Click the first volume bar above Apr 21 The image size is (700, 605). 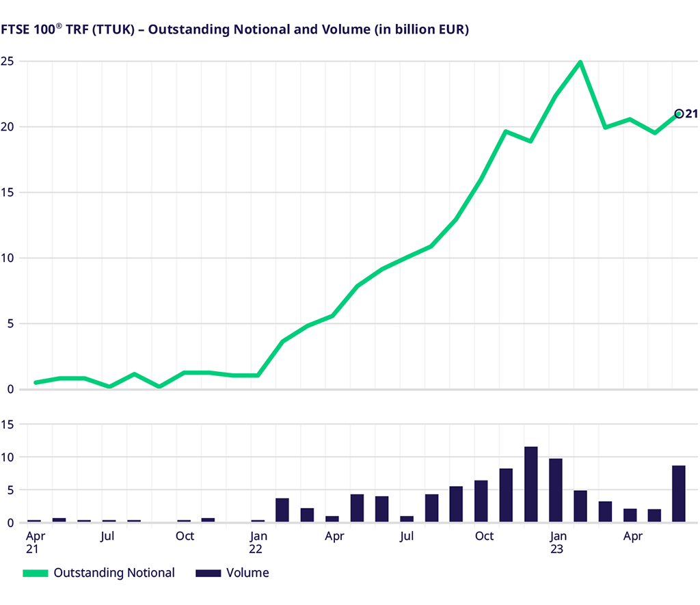pos(34,521)
